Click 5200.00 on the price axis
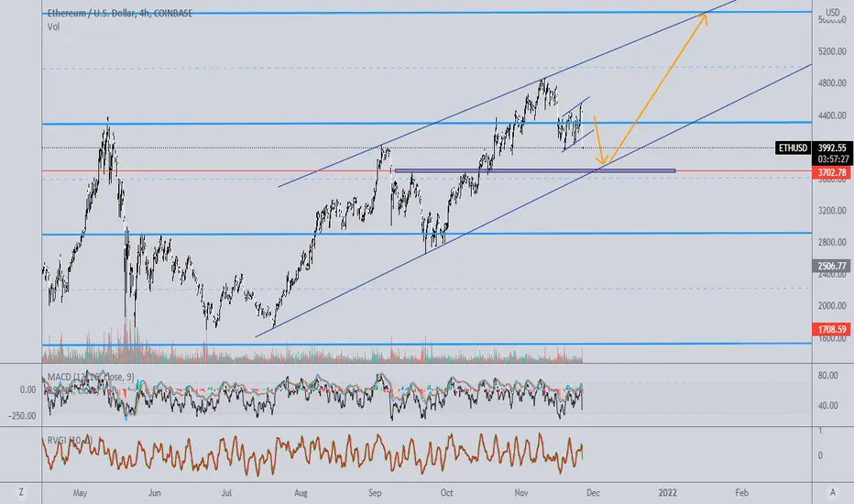 click(832, 51)
